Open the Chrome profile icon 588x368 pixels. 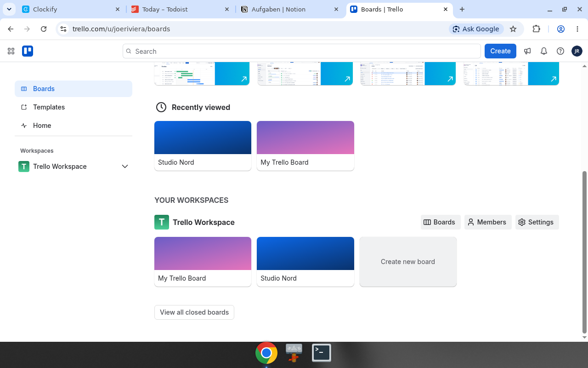coord(561,29)
